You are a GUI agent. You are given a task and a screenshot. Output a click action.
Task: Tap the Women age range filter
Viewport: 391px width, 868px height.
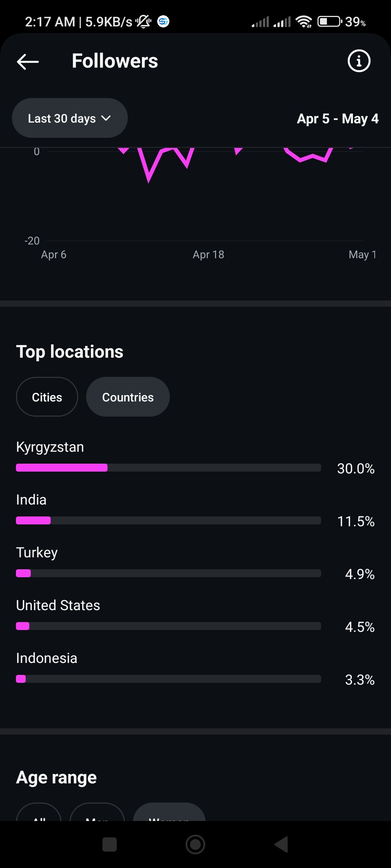(169, 814)
